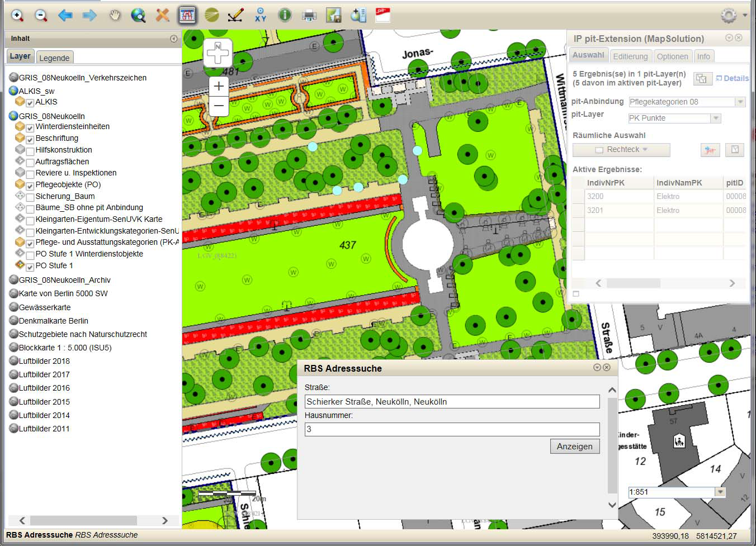
Task: Check the Reviere u. Inspektionen layer
Action: coord(30,174)
